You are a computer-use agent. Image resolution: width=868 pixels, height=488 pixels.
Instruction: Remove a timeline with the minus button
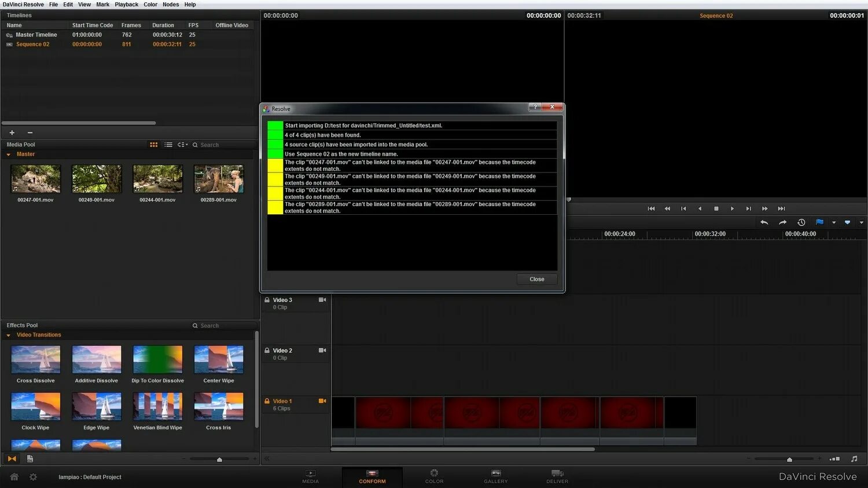pos(30,132)
